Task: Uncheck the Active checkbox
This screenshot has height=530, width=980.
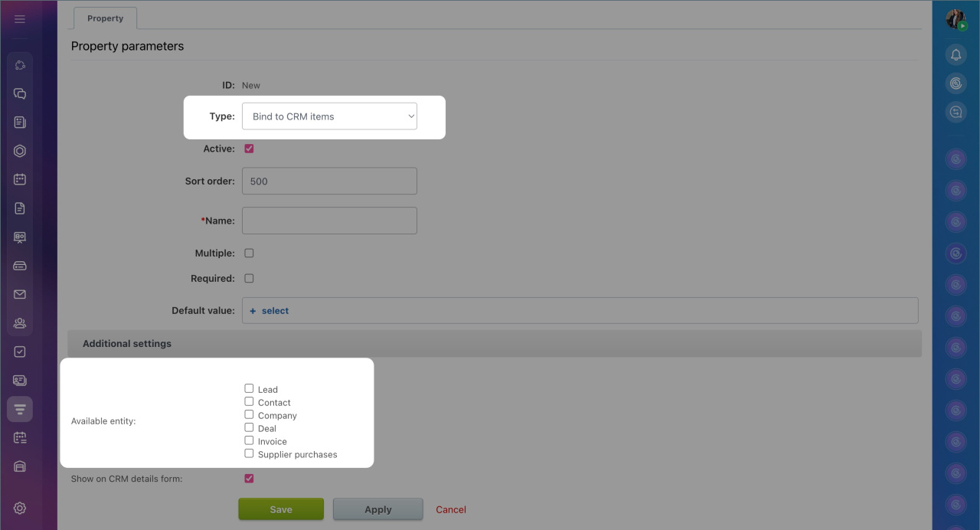Action: (249, 149)
